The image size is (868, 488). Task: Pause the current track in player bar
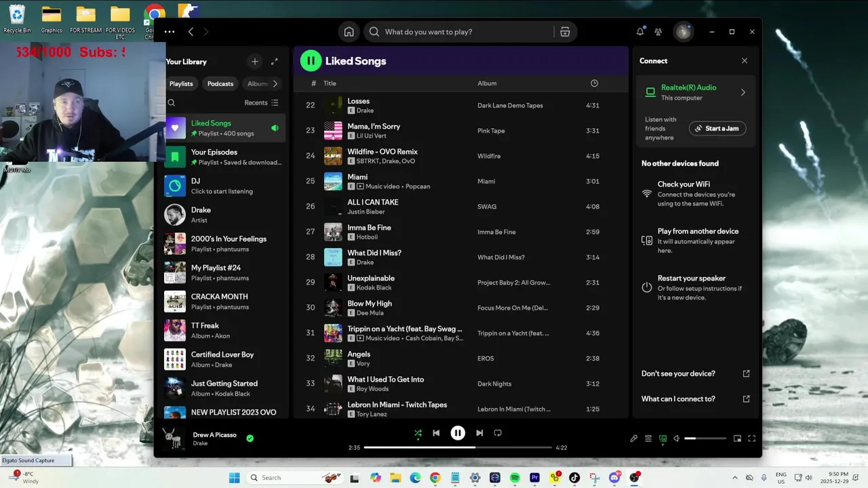point(458,433)
